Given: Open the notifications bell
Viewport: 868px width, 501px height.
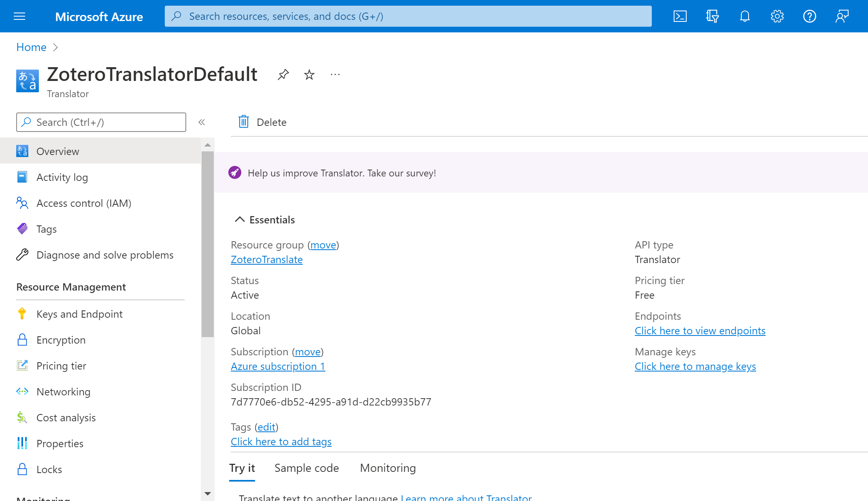Looking at the screenshot, I should [745, 16].
